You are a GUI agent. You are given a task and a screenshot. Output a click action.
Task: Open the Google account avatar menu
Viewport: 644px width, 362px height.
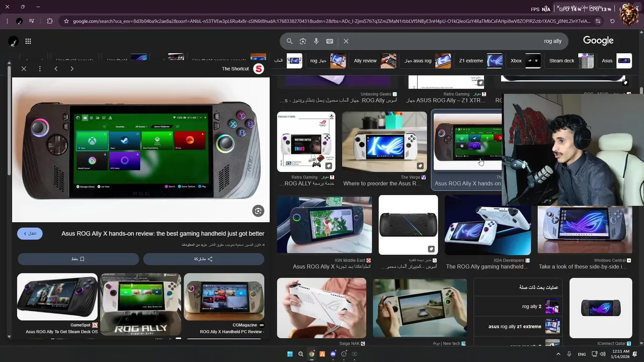pos(14,41)
